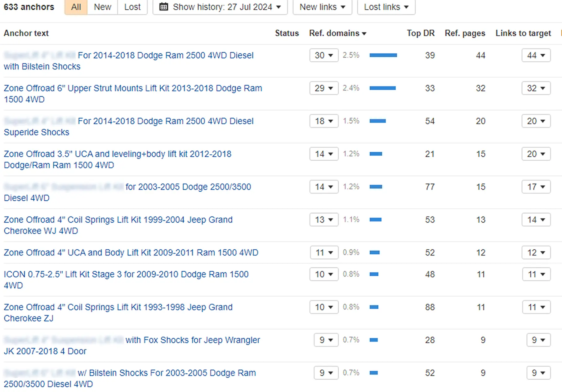
Task: Expand the 18 ref. domains dropdown
Action: (324, 121)
